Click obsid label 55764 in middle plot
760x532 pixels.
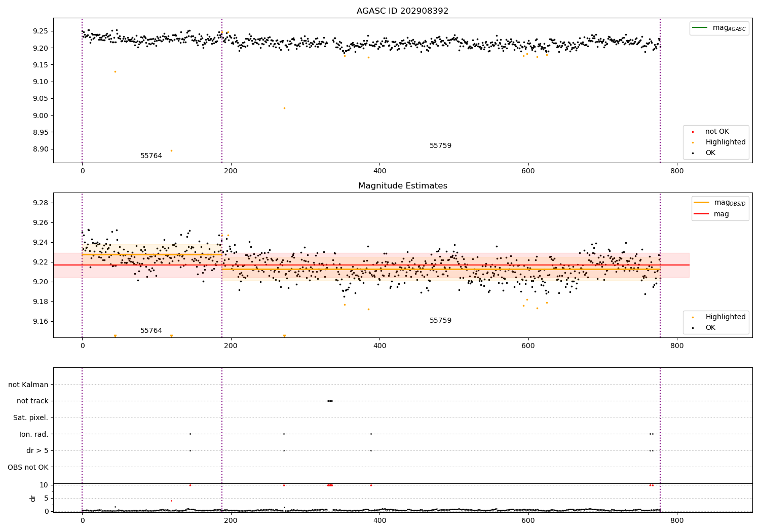pos(151,331)
